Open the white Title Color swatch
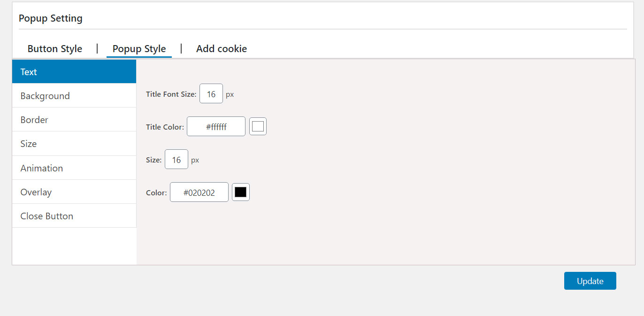Viewport: 644px width, 316px height. (x=258, y=126)
